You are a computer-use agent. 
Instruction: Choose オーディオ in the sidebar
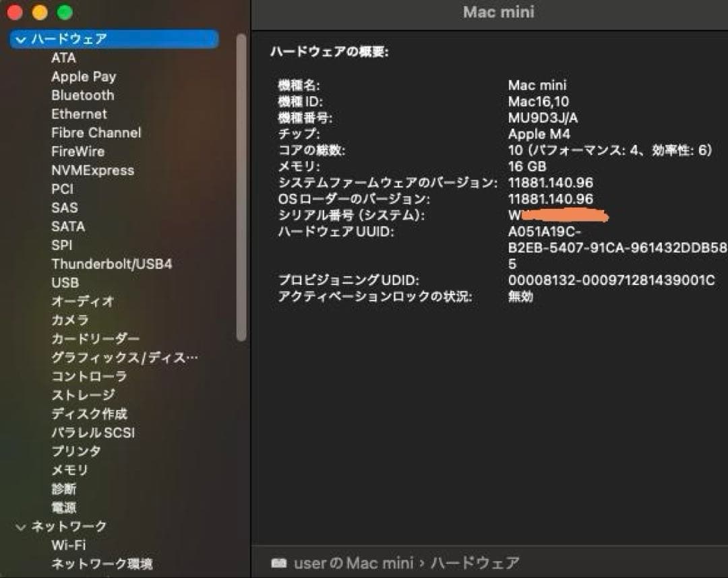click(x=83, y=302)
